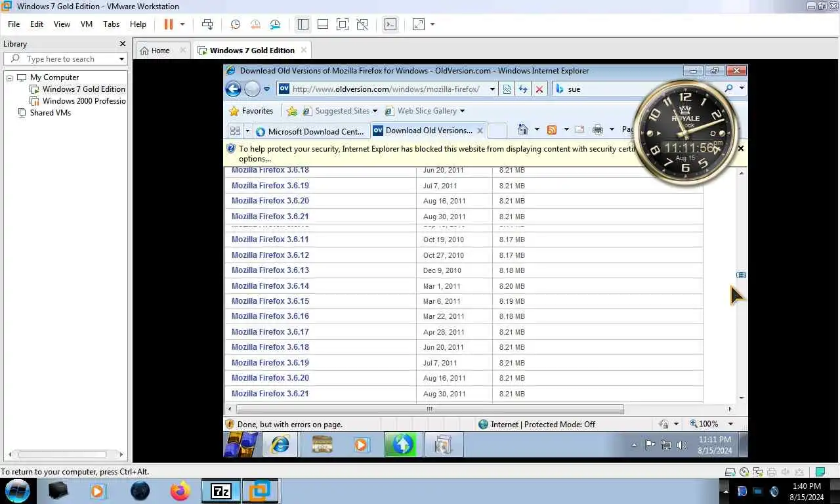This screenshot has height=504, width=840.
Task: Open the VM menu
Action: (87, 24)
